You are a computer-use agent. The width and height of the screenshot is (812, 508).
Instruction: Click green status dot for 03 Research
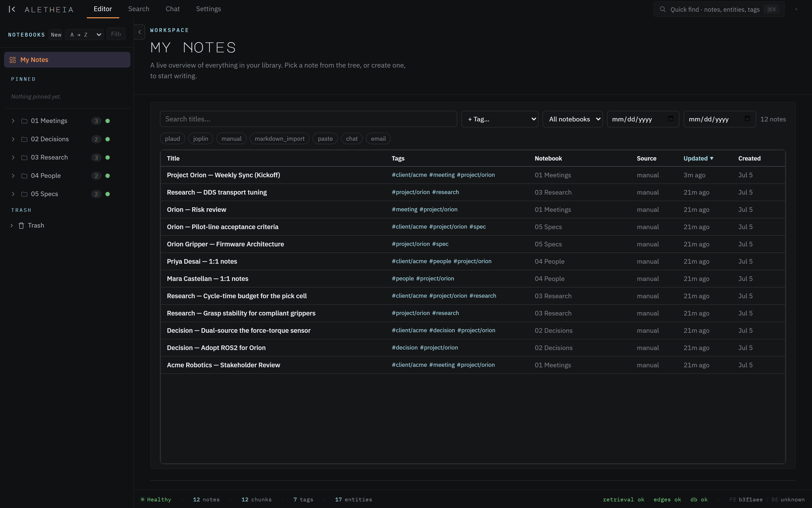108,157
